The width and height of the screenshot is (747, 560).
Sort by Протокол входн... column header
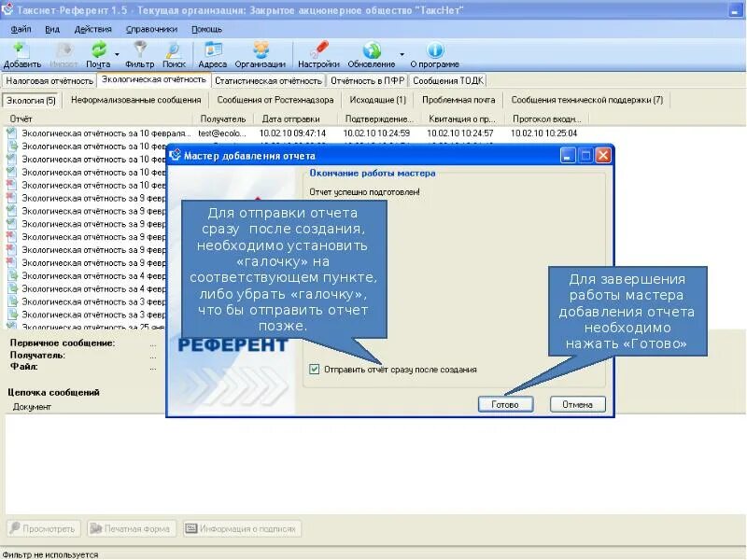point(547,119)
